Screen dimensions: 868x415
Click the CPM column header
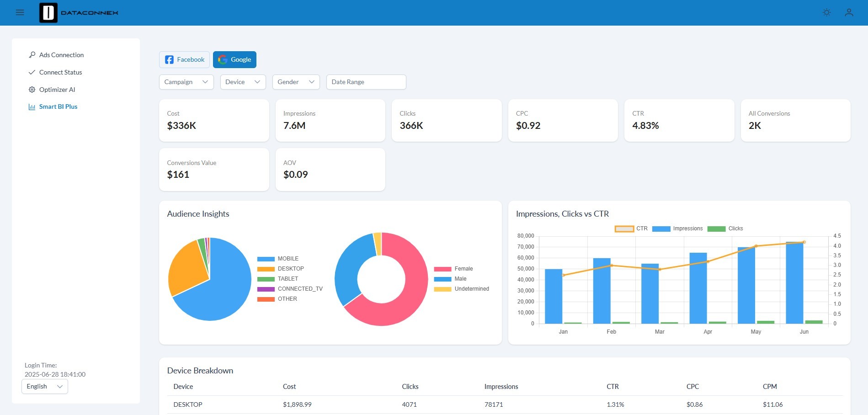(770, 387)
